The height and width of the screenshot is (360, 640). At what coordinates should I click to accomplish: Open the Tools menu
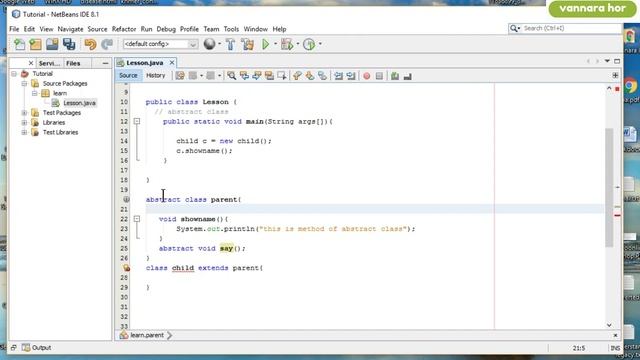coord(231,29)
